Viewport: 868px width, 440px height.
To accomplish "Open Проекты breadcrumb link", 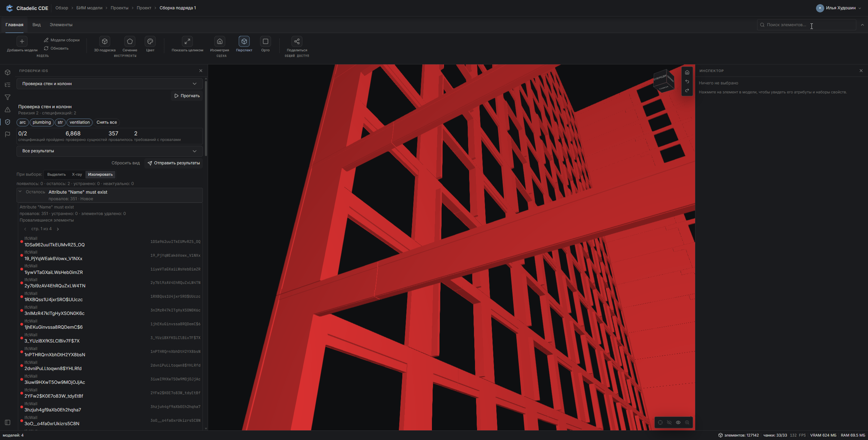I will click(120, 8).
